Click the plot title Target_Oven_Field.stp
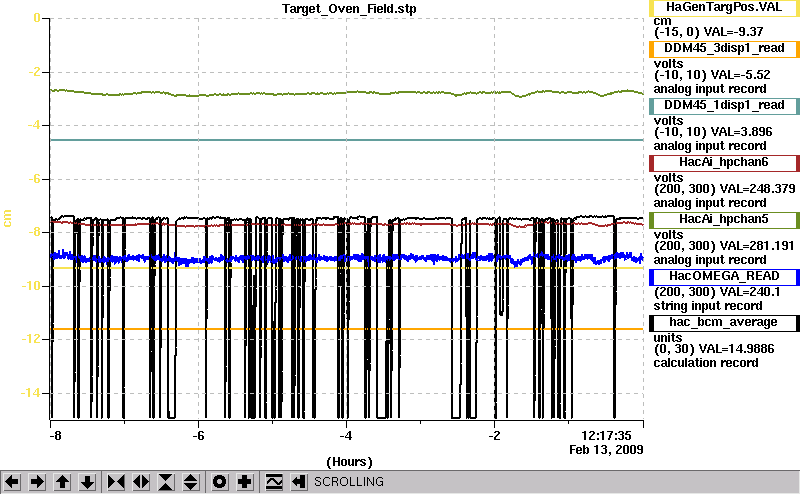The image size is (800, 494). point(349,9)
